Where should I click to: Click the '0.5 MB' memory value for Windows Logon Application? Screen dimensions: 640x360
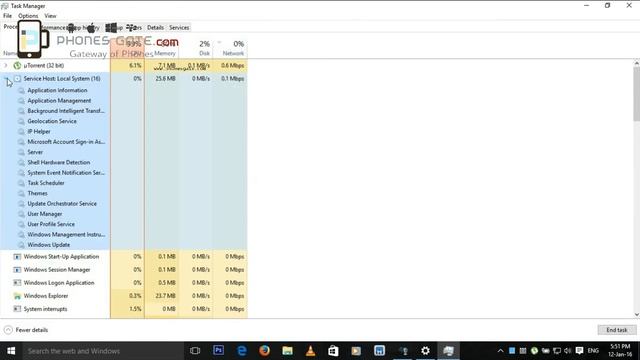coord(167,283)
